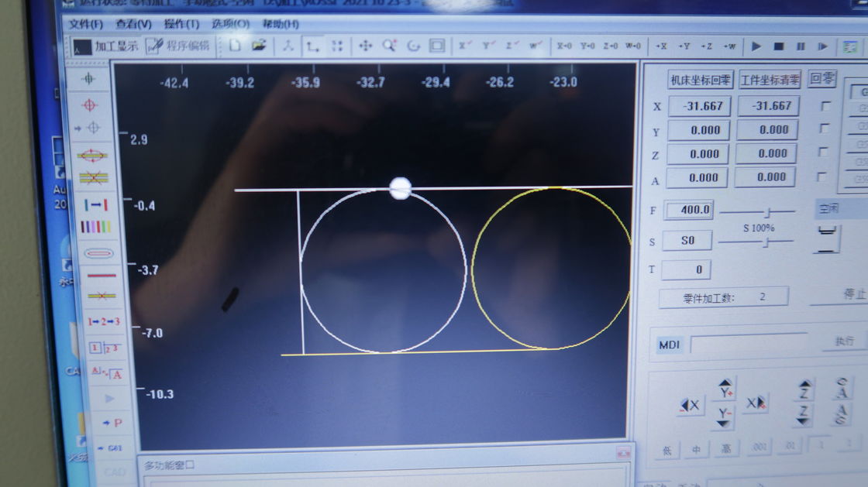Jog Y+ using the up arrow button

[725, 388]
